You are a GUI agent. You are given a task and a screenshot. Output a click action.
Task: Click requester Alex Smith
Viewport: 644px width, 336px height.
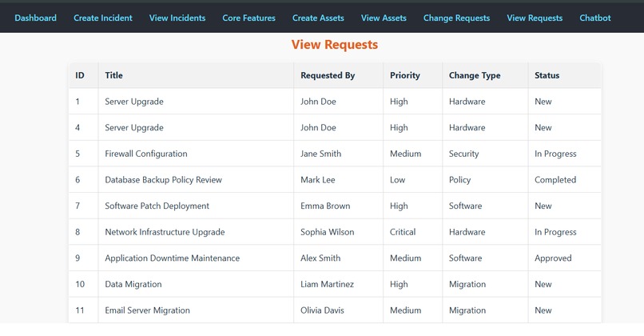coord(320,258)
